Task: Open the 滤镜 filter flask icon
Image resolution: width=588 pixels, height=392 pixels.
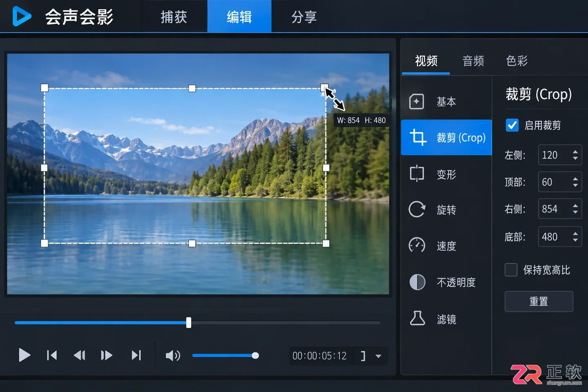Action: tap(417, 318)
